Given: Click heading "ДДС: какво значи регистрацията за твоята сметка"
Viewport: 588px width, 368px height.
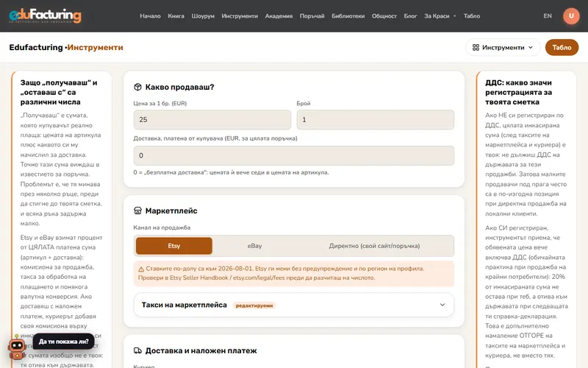Looking at the screenshot, I should [519, 93].
